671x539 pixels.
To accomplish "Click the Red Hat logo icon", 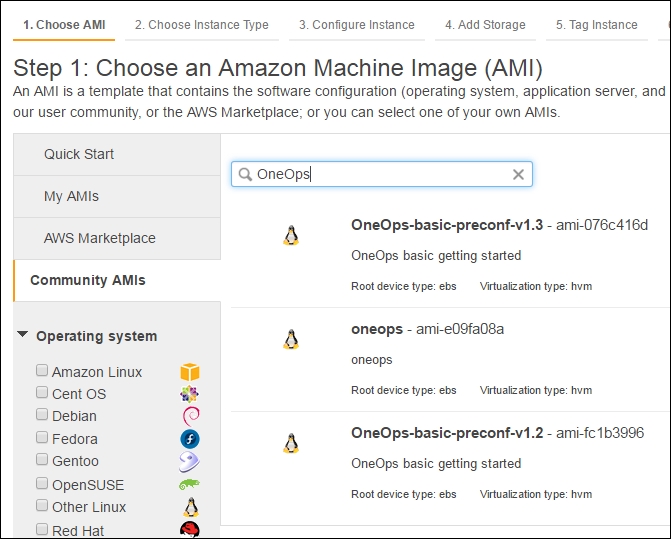I will 190,530.
